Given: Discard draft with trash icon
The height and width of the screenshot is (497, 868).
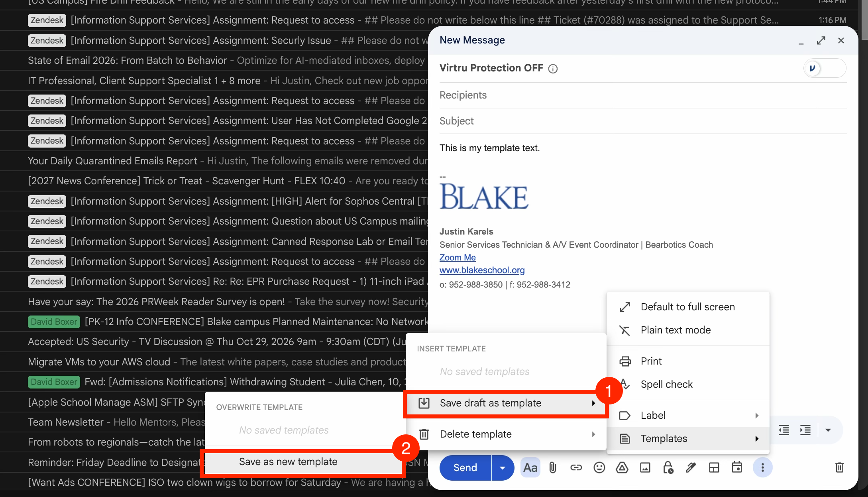Looking at the screenshot, I should tap(840, 468).
